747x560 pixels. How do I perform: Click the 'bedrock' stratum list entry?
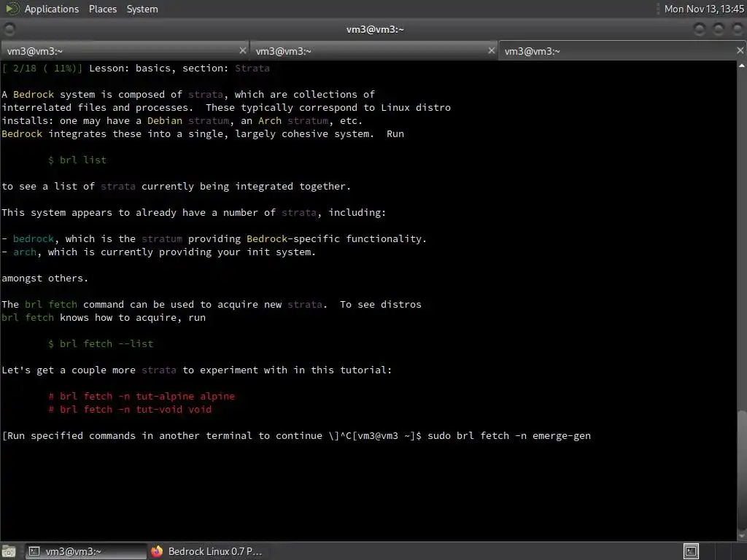pos(34,238)
